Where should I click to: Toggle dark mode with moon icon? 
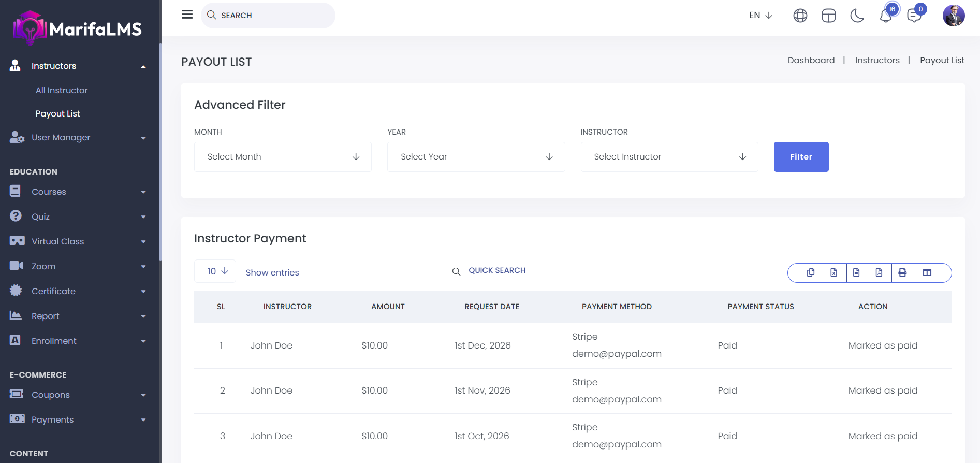(857, 16)
